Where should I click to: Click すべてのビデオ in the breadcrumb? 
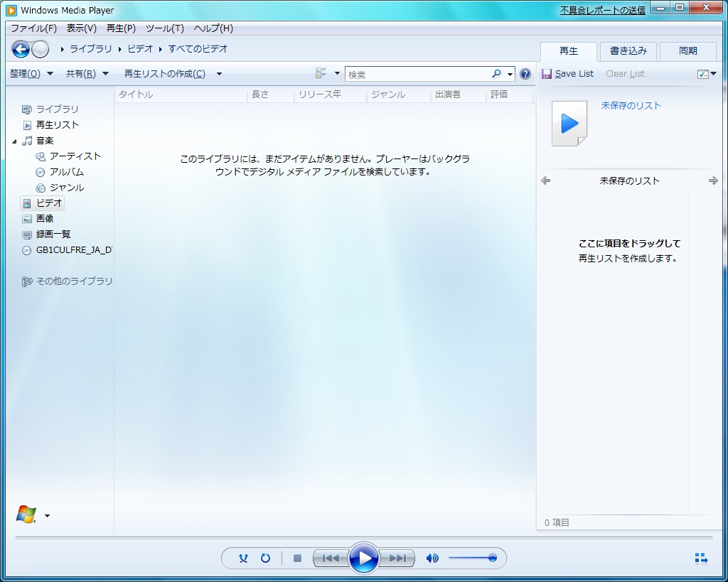point(198,49)
